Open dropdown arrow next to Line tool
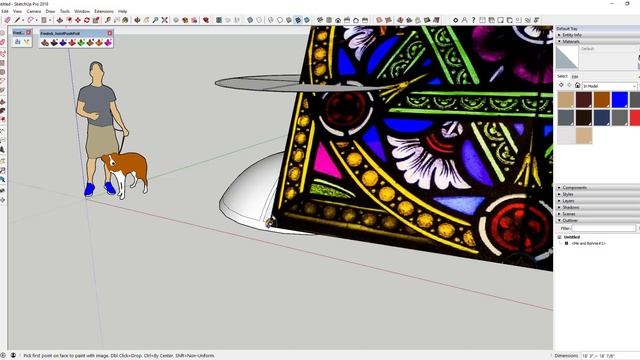Screen dimensions: 640x360 point(22,20)
